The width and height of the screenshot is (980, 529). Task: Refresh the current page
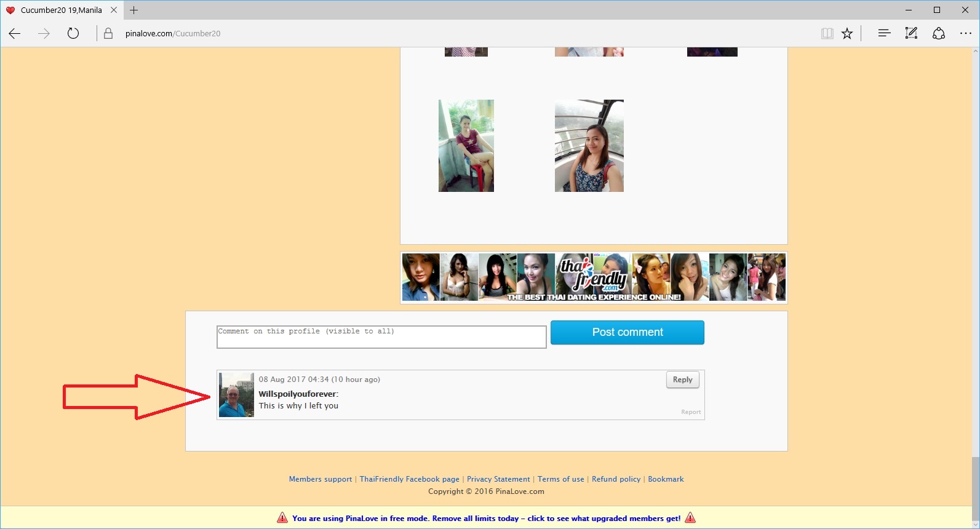tap(73, 34)
